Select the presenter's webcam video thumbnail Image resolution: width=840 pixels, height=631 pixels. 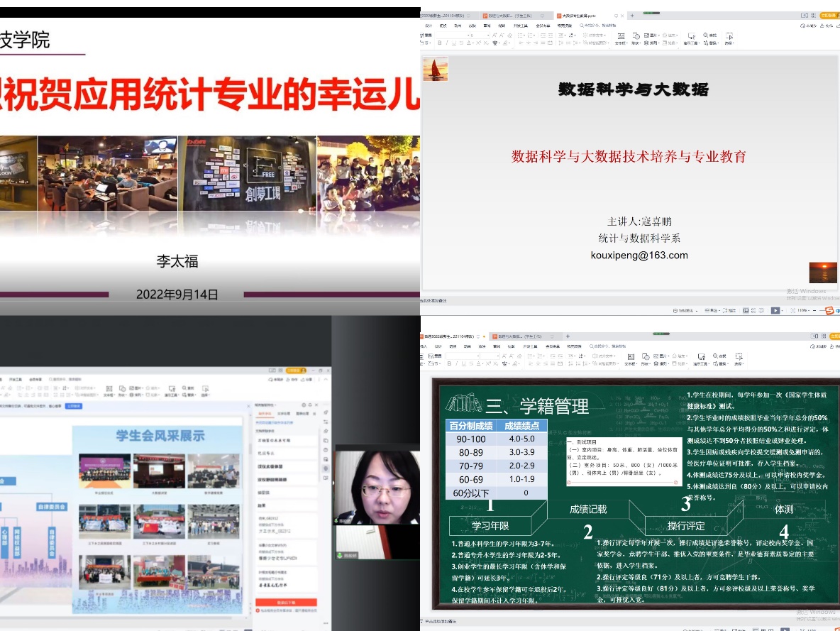[x=376, y=485]
